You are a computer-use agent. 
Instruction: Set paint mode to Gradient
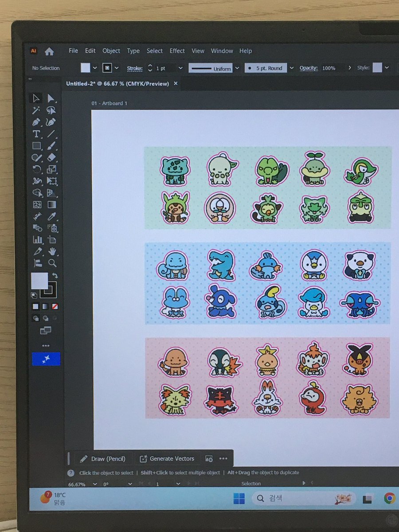pyautogui.click(x=45, y=306)
